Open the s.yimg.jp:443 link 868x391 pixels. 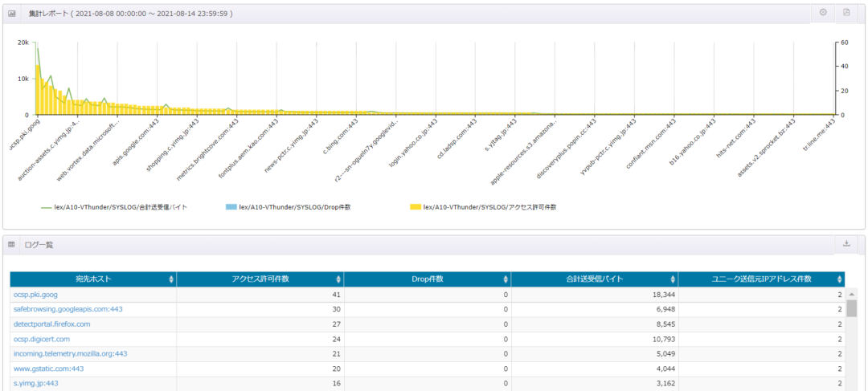click(36, 383)
